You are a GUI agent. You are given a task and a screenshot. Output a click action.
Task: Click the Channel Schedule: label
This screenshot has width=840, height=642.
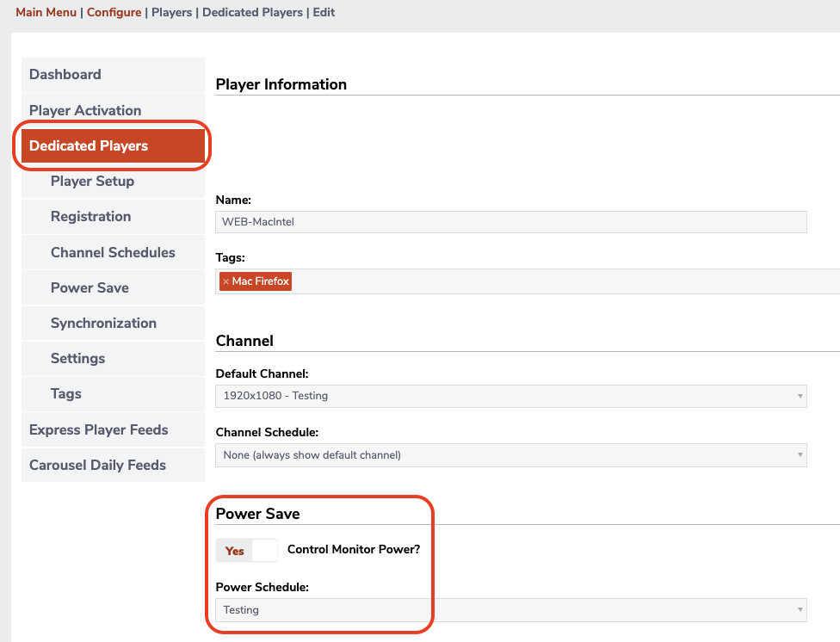click(x=267, y=433)
